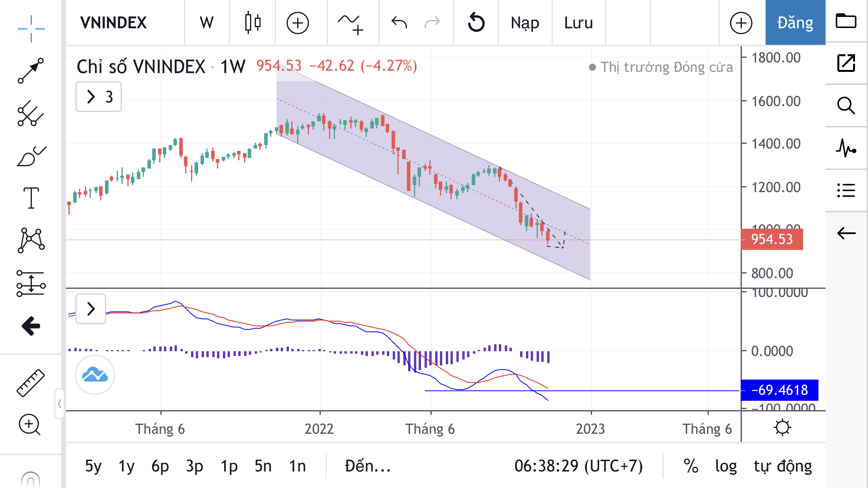Select the brush drawing tool
The image size is (868, 488).
(x=31, y=156)
